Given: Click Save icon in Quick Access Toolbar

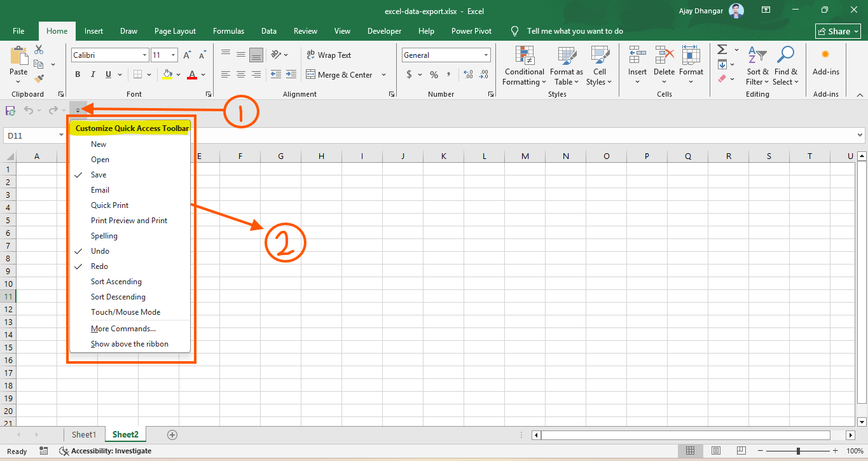Looking at the screenshot, I should click(x=11, y=111).
